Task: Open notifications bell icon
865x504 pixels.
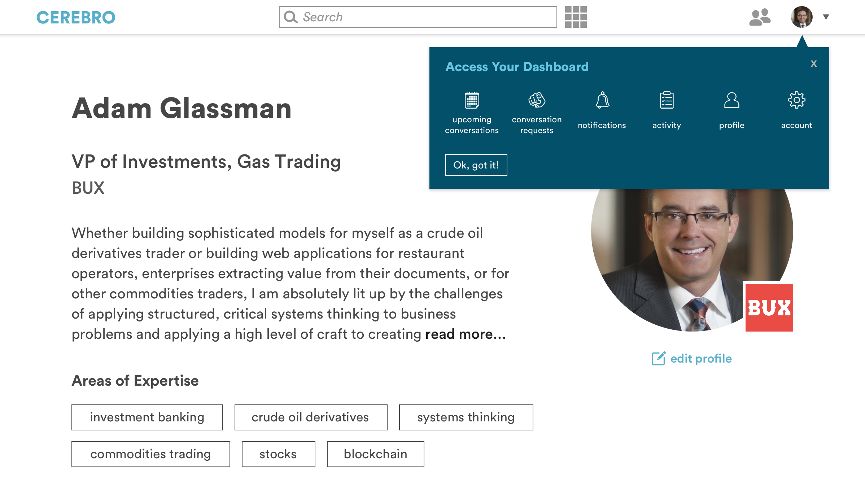Action: tap(602, 100)
